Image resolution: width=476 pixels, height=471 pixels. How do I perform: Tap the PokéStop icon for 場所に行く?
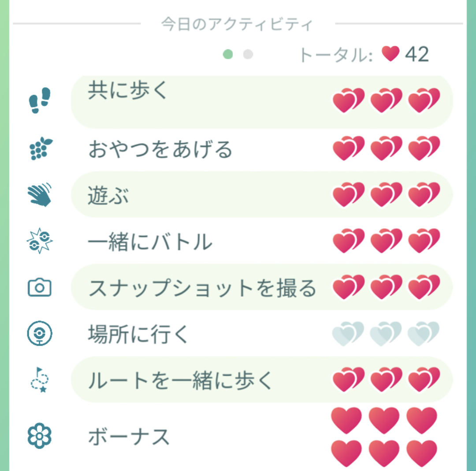pos(40,333)
